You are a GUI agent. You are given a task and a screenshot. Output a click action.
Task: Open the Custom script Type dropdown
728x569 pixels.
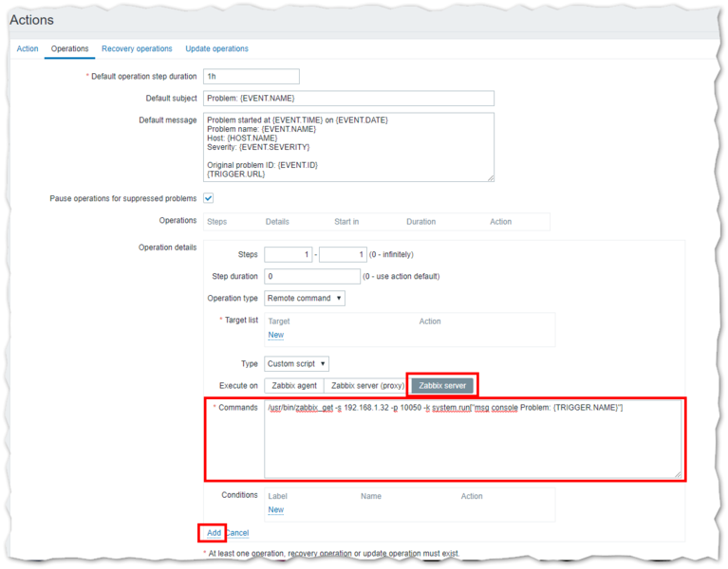[296, 363]
